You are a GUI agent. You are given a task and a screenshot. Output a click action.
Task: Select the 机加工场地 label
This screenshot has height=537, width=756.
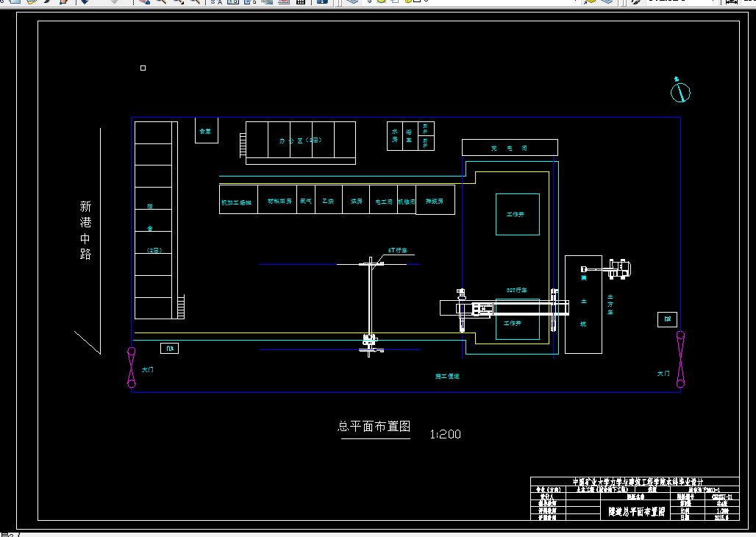(x=236, y=202)
